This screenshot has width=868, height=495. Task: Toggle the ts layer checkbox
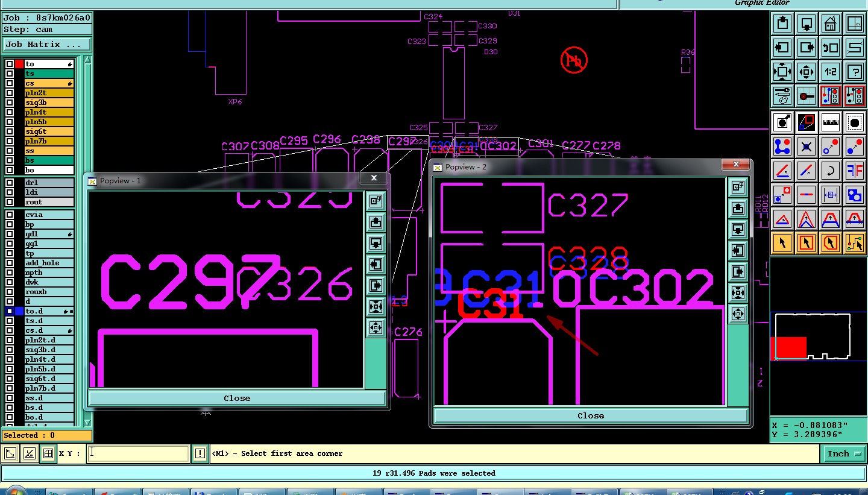tap(10, 74)
